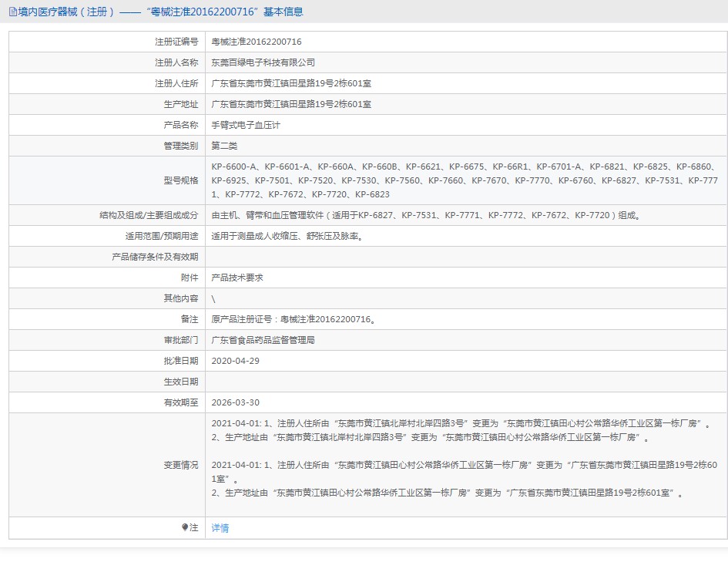Select the 审批部门 label
728x562 pixels.
tap(181, 340)
